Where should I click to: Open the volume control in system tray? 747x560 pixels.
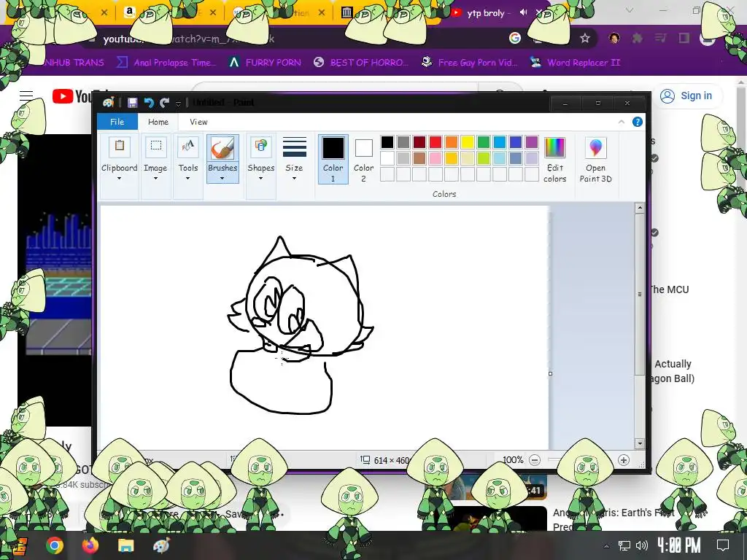(x=642, y=545)
